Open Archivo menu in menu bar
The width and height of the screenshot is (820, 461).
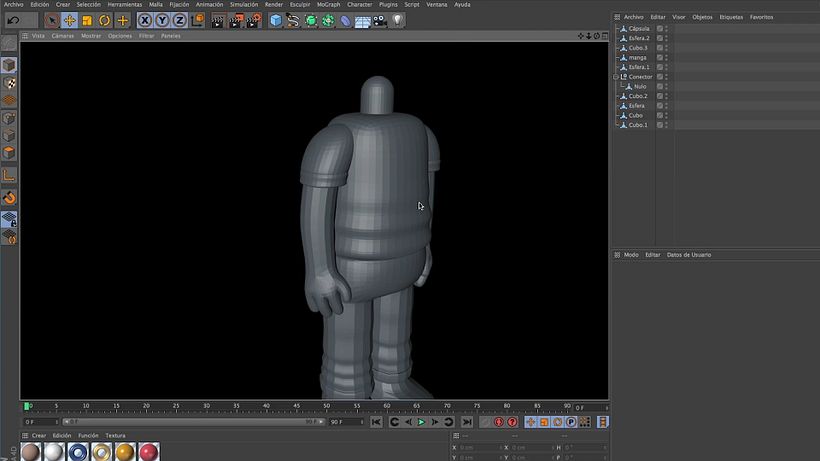[14, 4]
